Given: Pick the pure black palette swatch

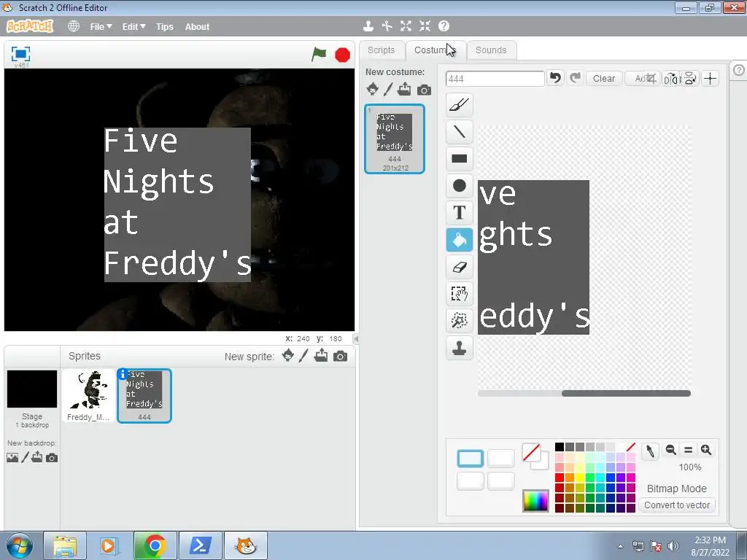Looking at the screenshot, I should 560,447.
